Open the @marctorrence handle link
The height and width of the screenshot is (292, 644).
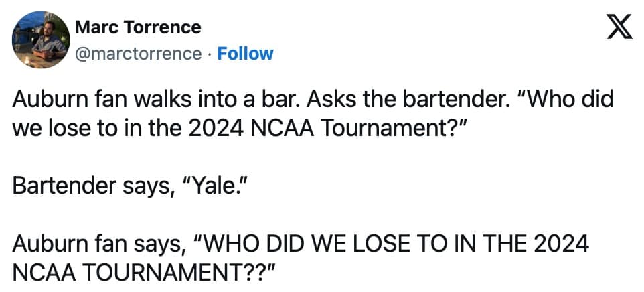pyautogui.click(x=138, y=53)
